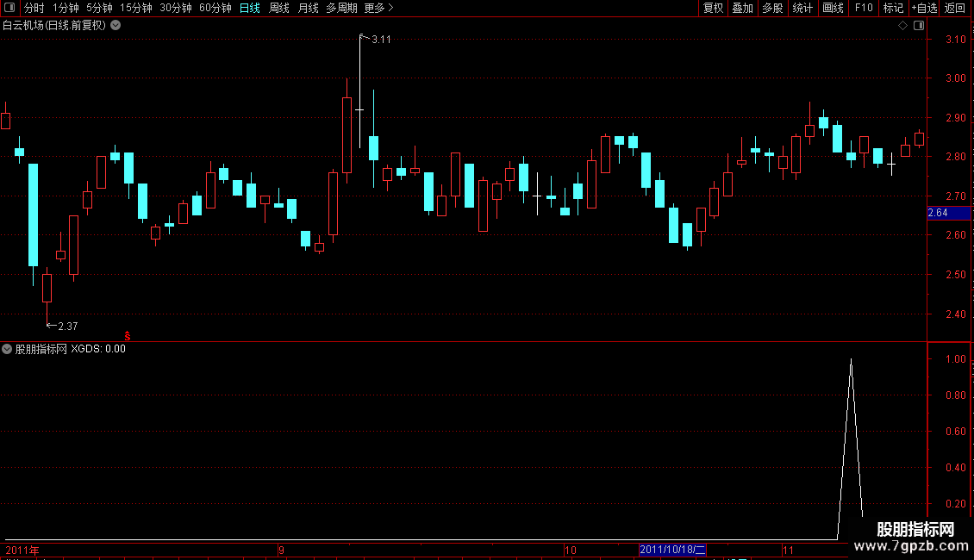Click the 2.37 low price label
This screenshot has height=560, width=974.
click(x=68, y=326)
